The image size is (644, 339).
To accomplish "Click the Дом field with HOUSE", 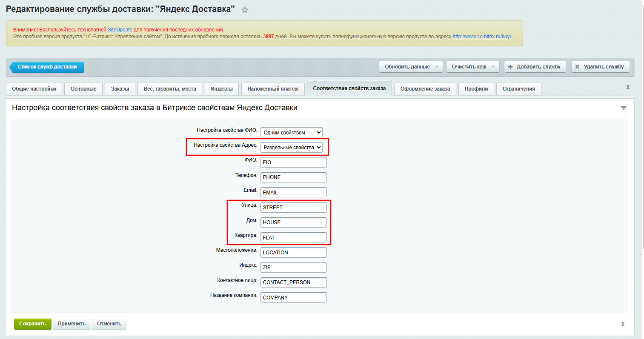I will click(x=294, y=222).
